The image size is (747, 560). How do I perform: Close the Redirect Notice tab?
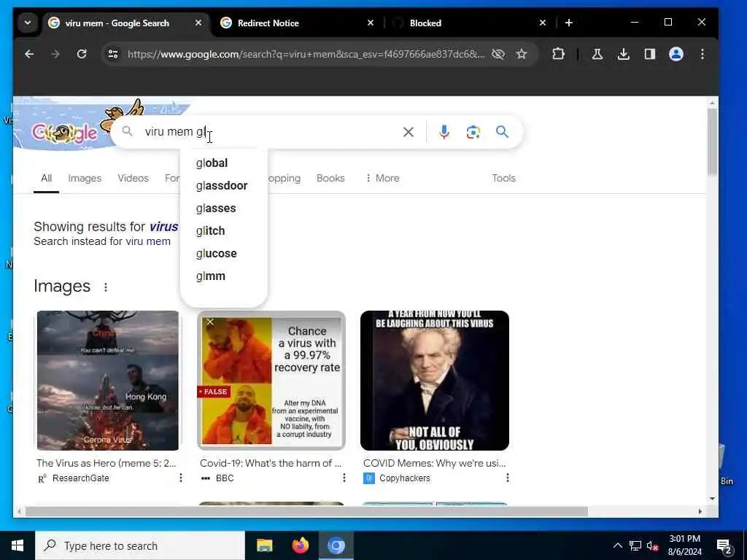click(x=370, y=23)
